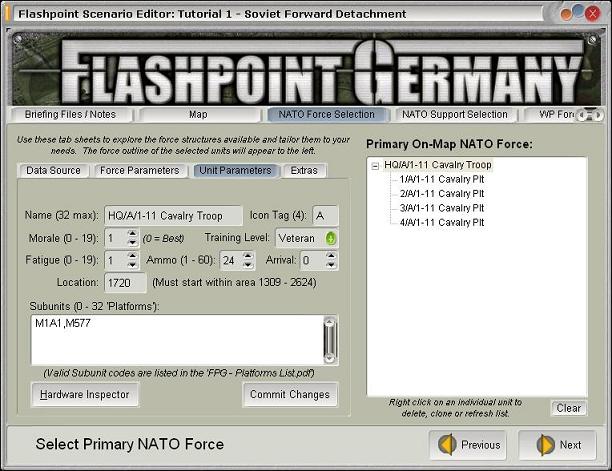Increase Ammo value with up arrow
The image size is (612, 471).
tap(248, 256)
